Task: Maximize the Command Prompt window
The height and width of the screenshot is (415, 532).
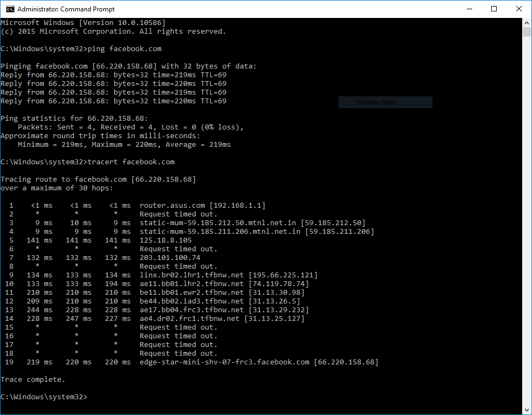Action: (x=494, y=9)
